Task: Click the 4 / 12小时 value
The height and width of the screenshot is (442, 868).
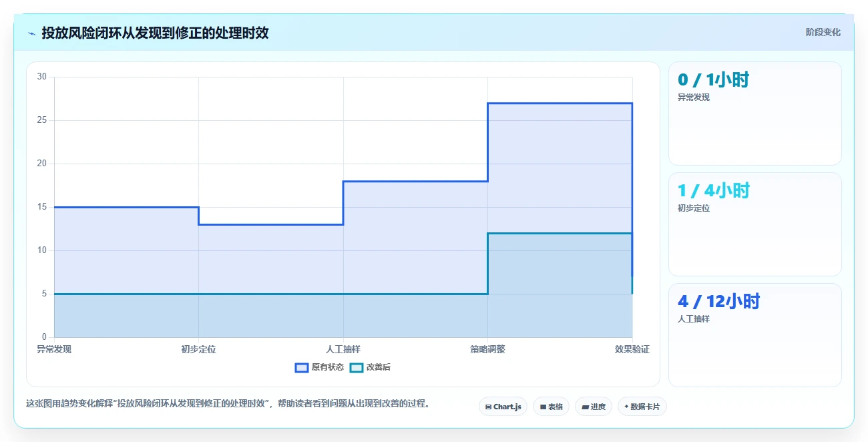Action: pyautogui.click(x=718, y=302)
